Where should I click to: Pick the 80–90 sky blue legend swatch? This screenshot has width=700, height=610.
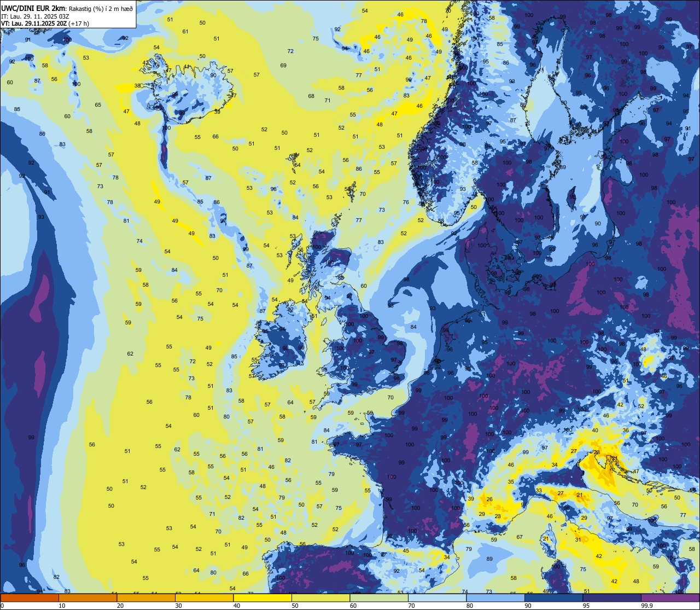click(x=495, y=598)
